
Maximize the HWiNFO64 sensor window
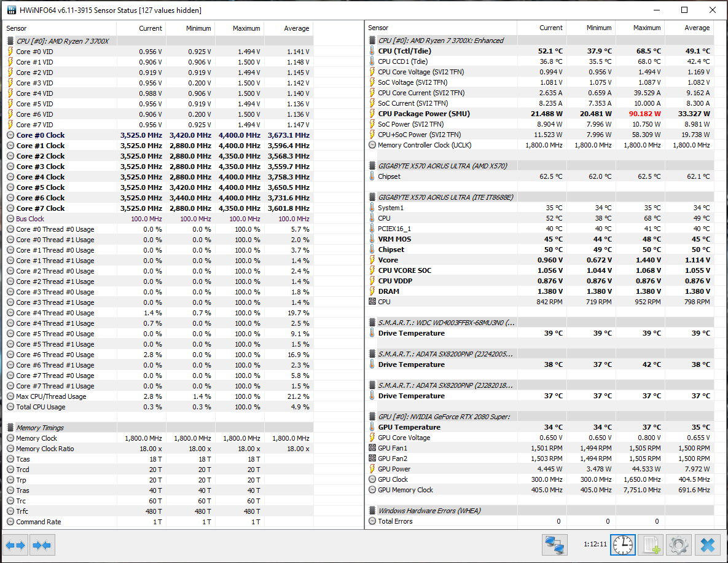(684, 10)
